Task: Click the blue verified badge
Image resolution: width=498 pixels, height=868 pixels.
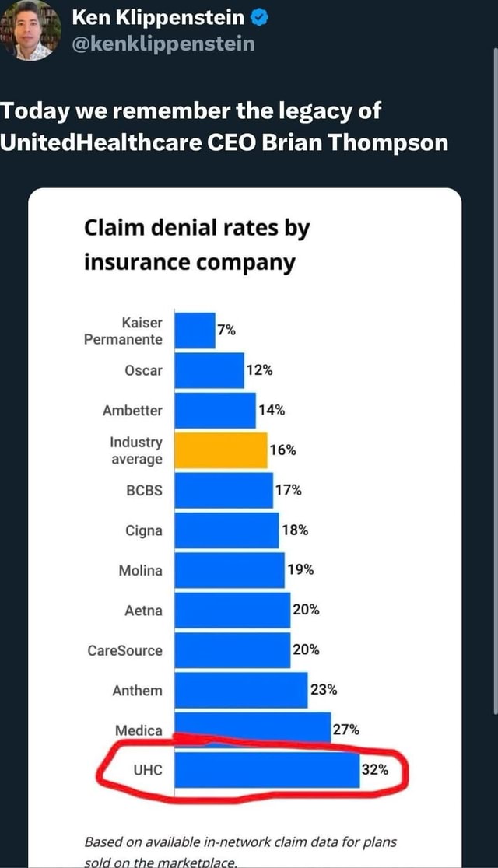Action: (x=260, y=18)
